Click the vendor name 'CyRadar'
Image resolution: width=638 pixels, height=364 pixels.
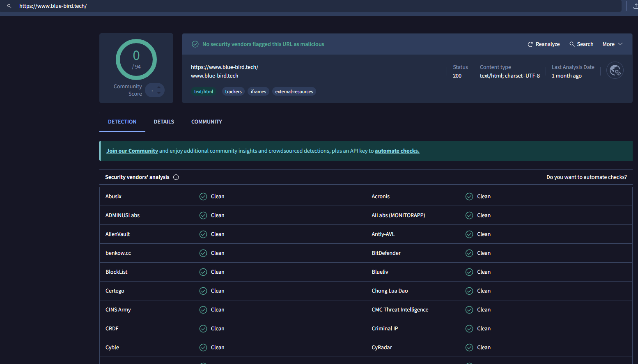coord(382,348)
